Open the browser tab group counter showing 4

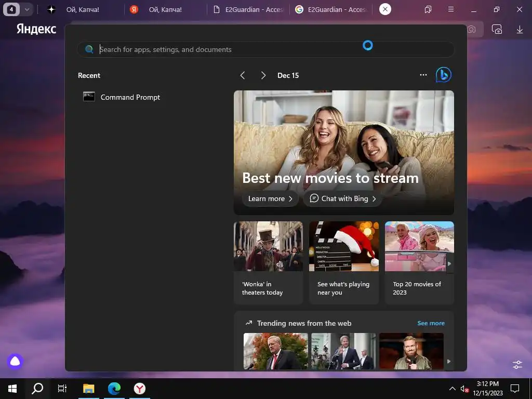[11, 9]
